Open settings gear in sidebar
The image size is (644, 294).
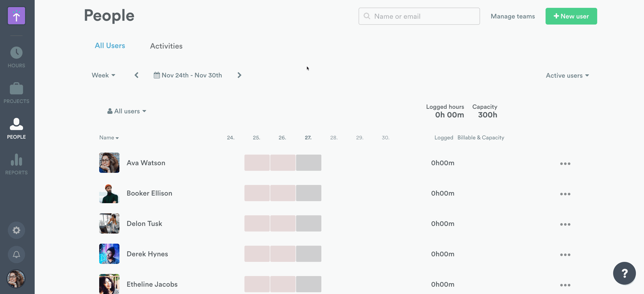pyautogui.click(x=16, y=230)
